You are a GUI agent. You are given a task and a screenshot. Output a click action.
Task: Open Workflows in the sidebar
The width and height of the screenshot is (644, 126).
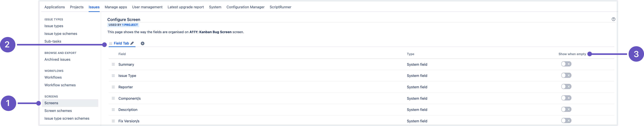coord(53,77)
